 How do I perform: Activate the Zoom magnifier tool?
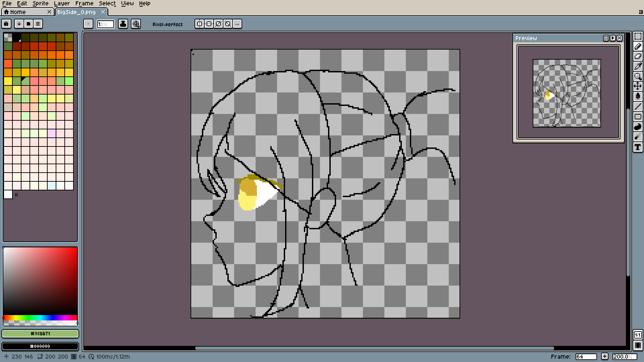(x=638, y=76)
